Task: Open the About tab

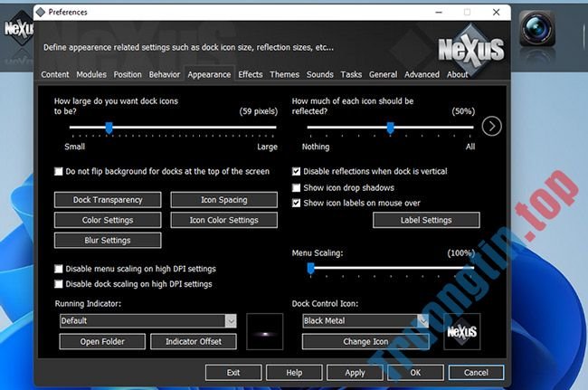Action: tap(457, 74)
